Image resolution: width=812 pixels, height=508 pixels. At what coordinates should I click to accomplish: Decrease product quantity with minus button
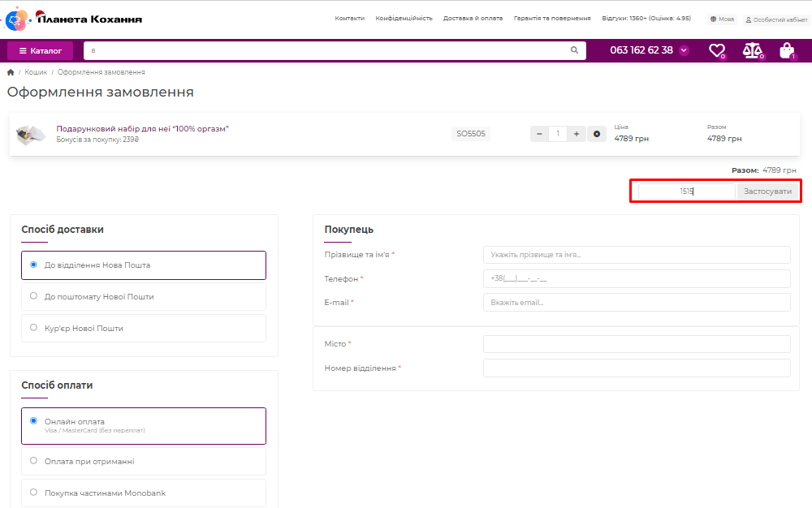click(x=539, y=134)
